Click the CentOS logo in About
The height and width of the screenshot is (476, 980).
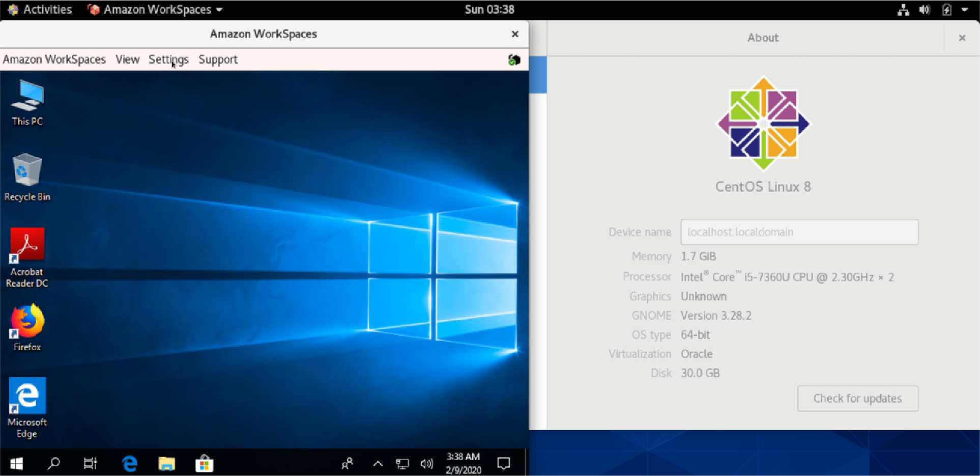(x=763, y=124)
